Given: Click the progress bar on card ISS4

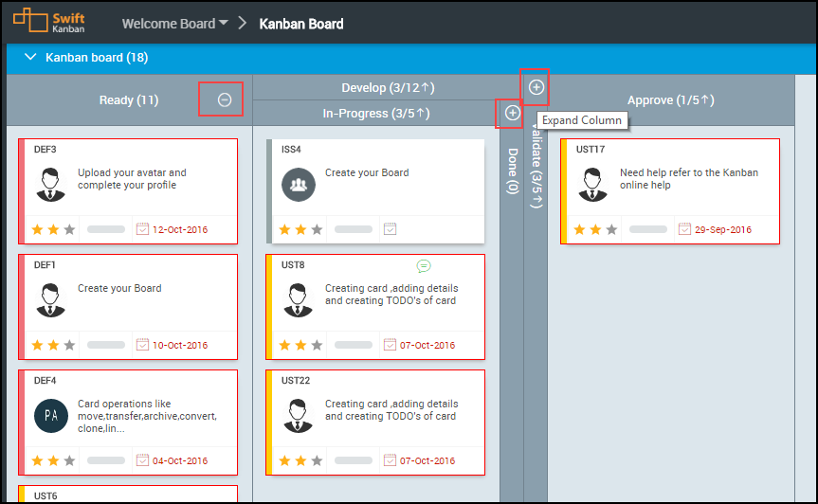Looking at the screenshot, I should point(354,229).
